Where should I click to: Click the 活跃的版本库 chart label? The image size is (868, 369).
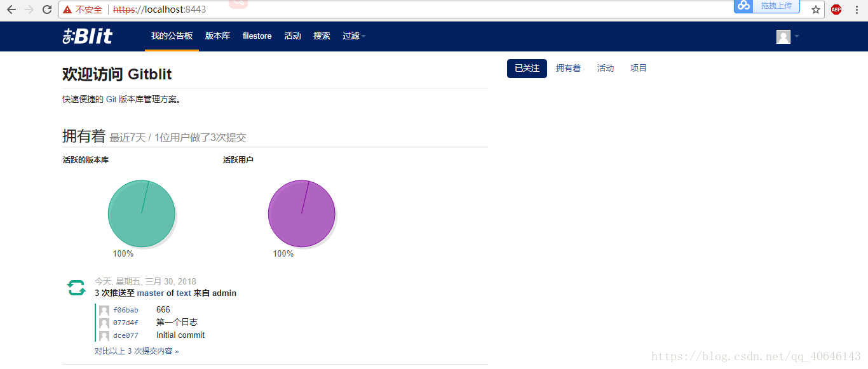(x=86, y=160)
